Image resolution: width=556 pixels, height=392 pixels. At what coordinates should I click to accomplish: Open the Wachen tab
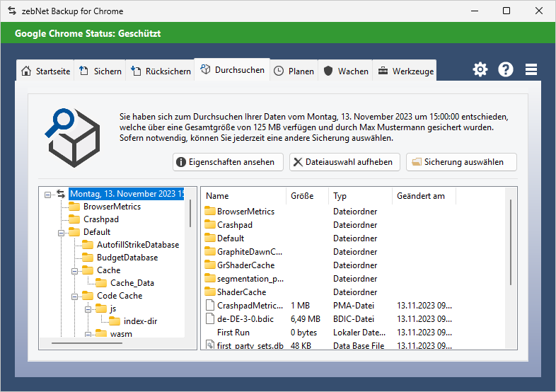pos(345,71)
